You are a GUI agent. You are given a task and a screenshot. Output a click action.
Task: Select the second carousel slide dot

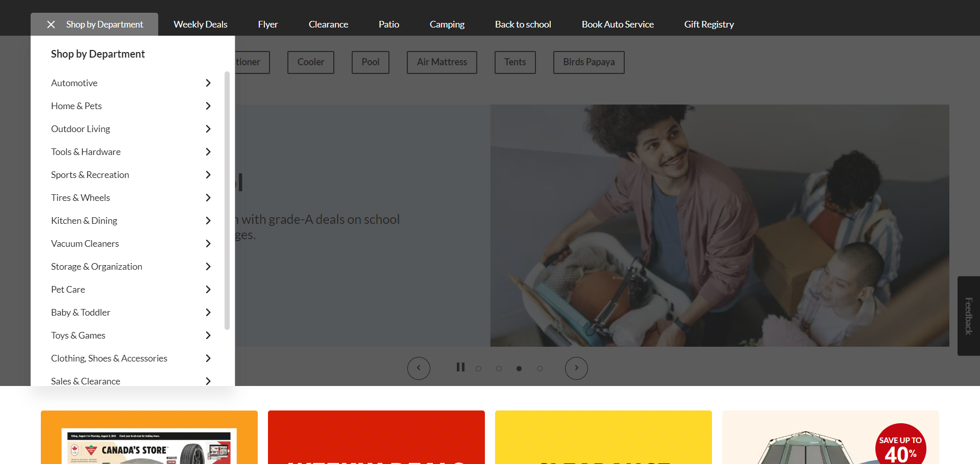click(499, 369)
